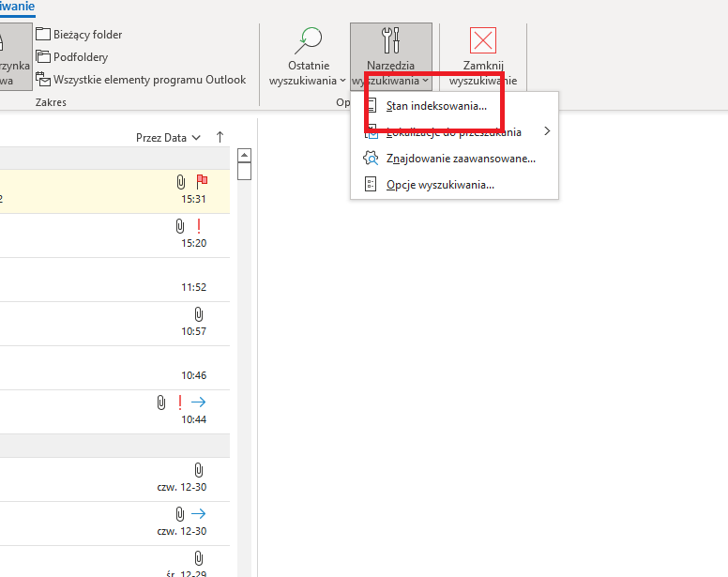Click Zamknij wyszukiwanie red X button
Screen dimensions: 728x577
click(x=483, y=56)
